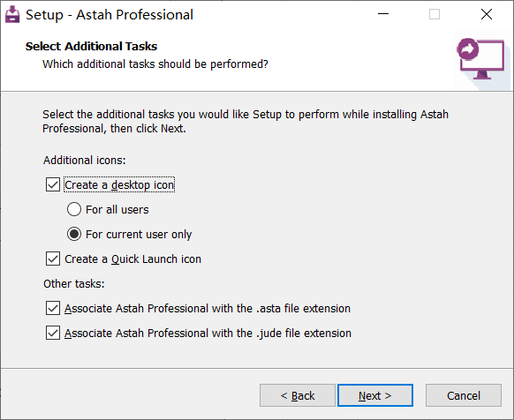Click the purple monitor shortcut wizard image
Screen dimensions: 514x420
tap(480, 59)
